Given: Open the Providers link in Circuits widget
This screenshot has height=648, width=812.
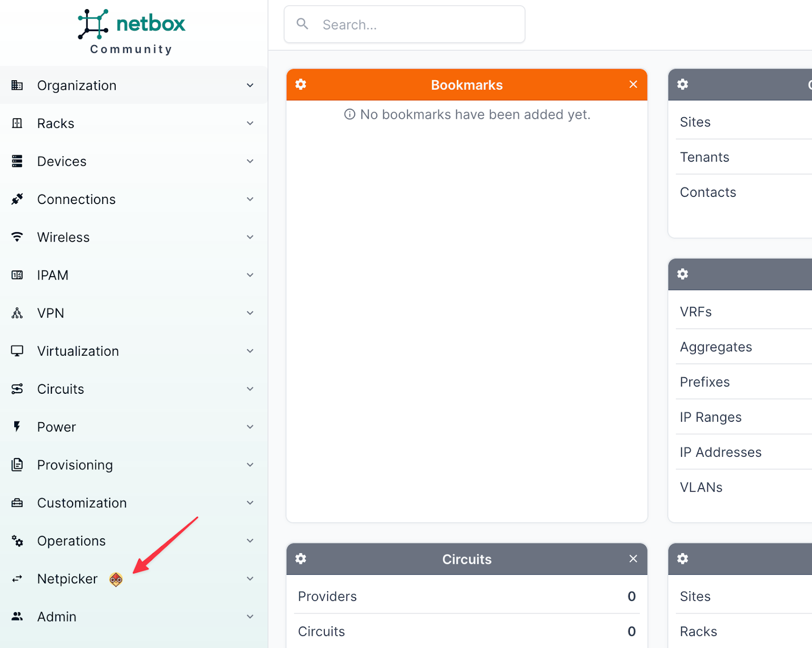Looking at the screenshot, I should pos(327,596).
